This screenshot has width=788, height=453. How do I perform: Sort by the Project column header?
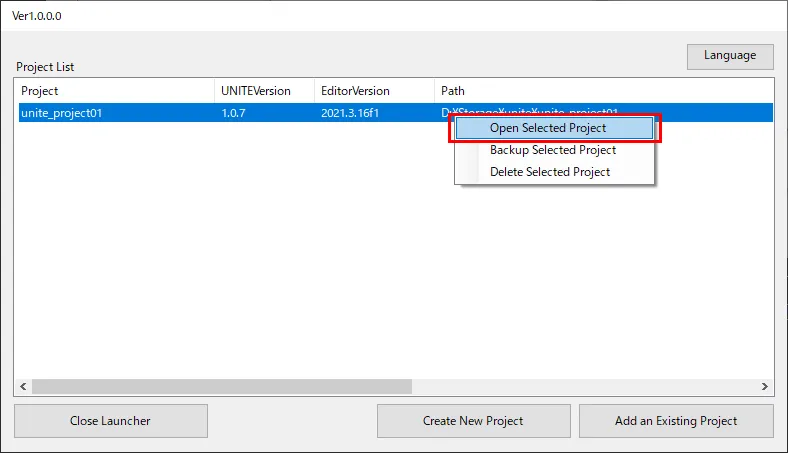(115, 91)
